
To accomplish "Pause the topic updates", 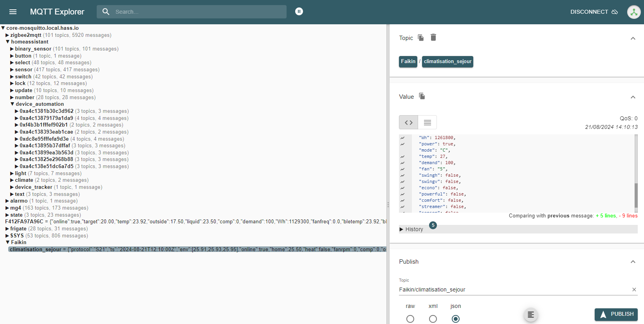I will click(299, 11).
